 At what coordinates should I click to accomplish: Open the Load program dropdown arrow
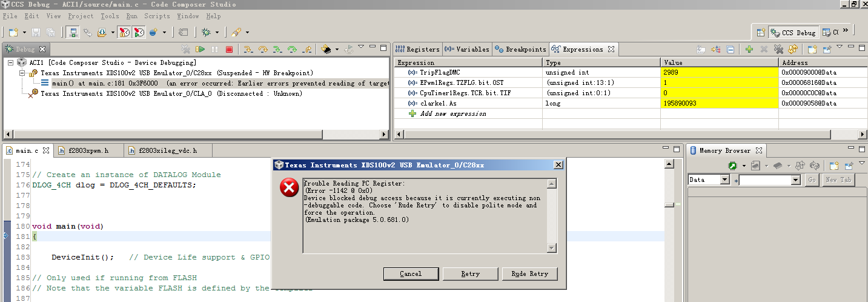pos(113,32)
